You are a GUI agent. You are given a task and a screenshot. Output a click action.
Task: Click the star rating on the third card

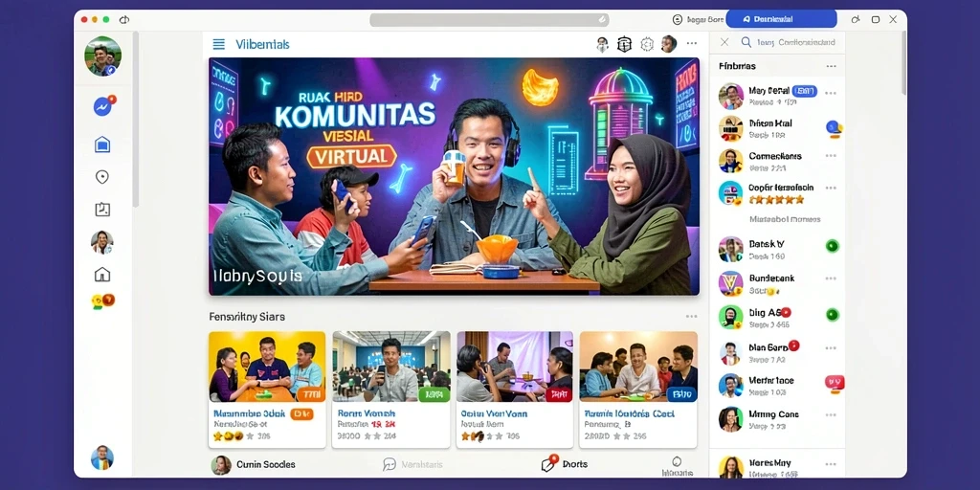(x=482, y=436)
